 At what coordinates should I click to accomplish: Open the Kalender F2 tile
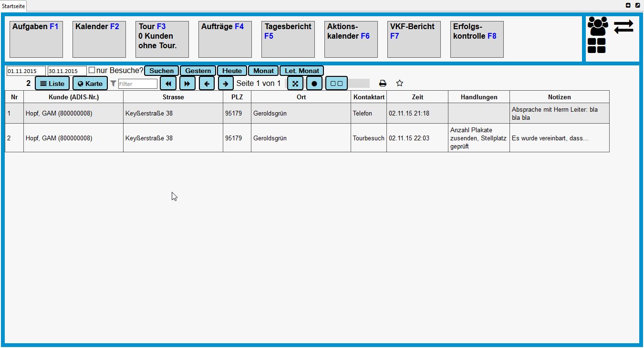[99, 39]
